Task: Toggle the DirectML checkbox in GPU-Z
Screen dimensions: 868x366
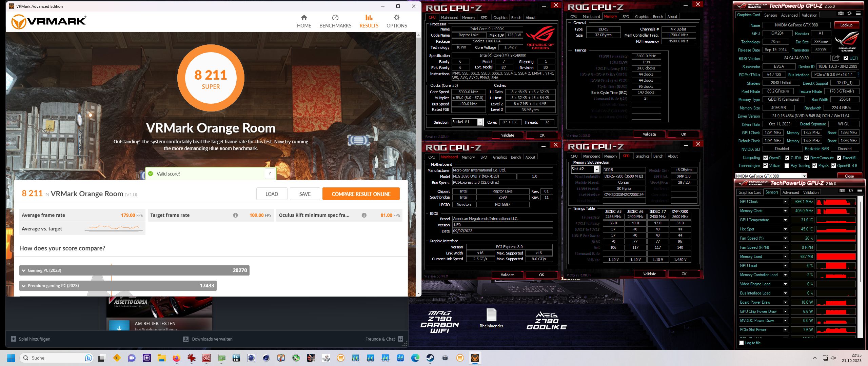Action: coord(839,158)
